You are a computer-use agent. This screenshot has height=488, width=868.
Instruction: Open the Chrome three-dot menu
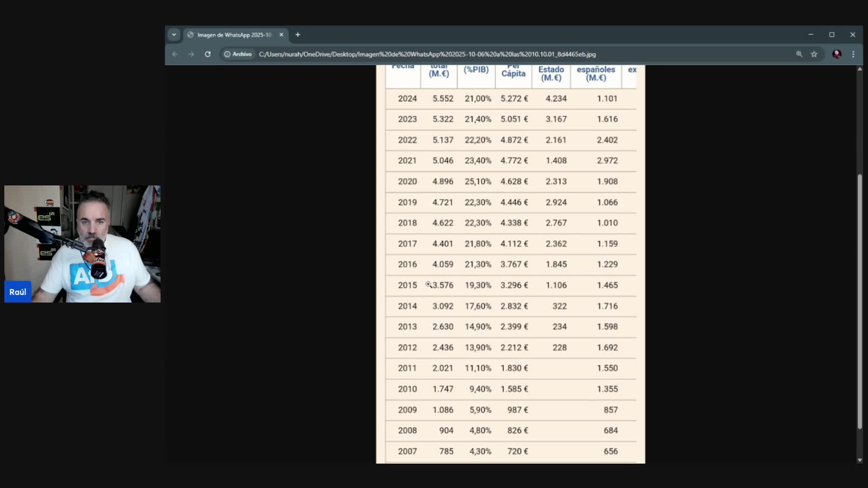853,54
